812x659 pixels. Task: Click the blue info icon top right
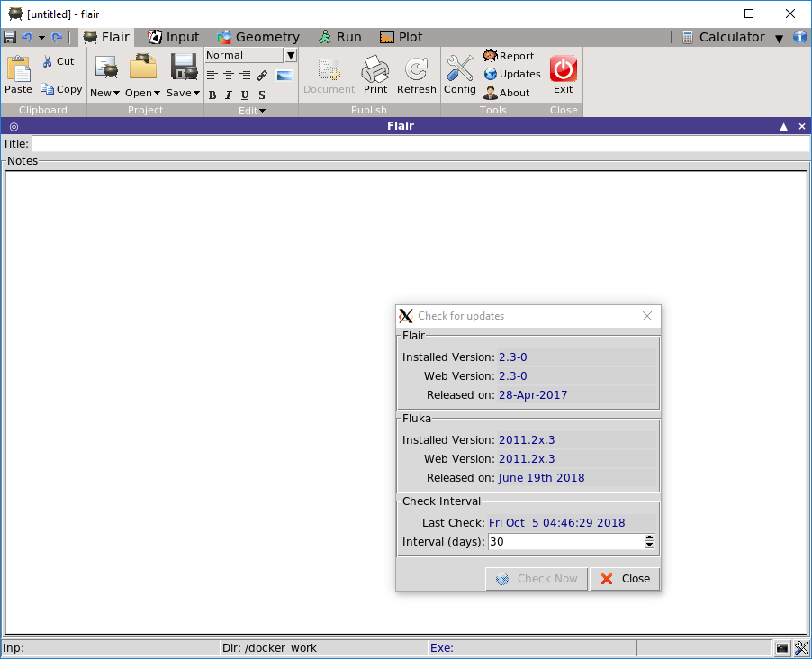[799, 37]
